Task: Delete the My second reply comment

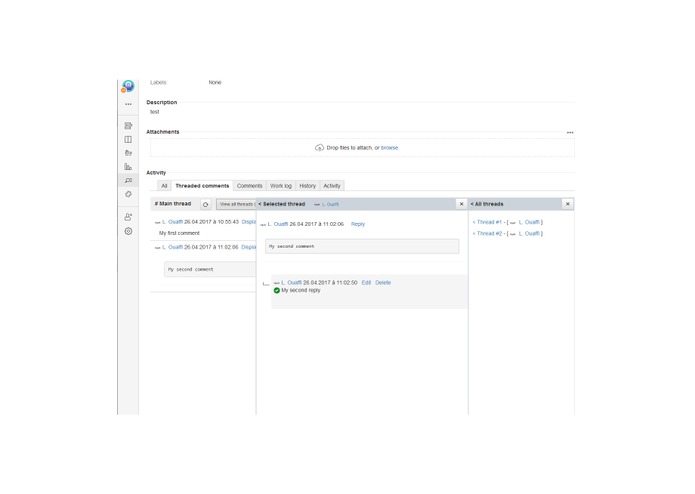Action: coord(383,283)
